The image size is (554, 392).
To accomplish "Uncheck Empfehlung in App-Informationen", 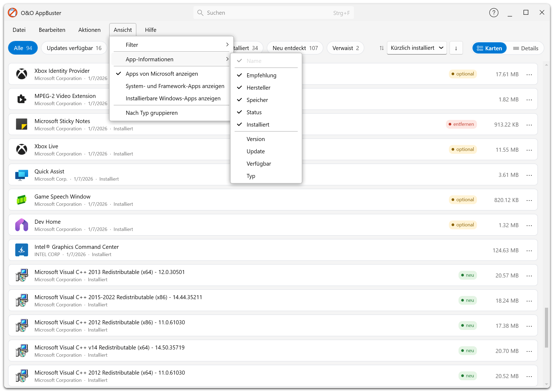I will [266, 75].
